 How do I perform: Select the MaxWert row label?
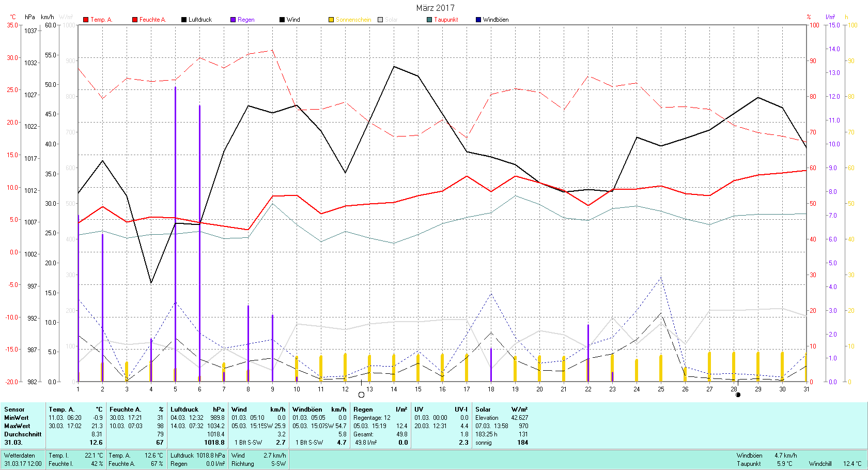pos(17,426)
